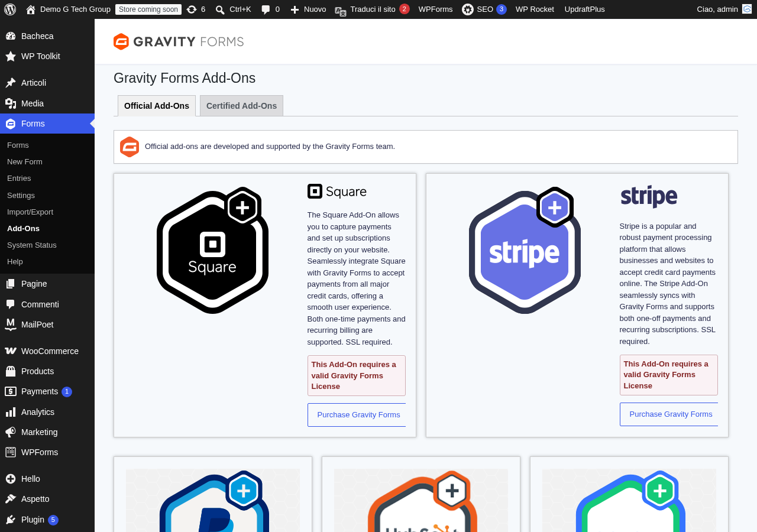Open Gravity Forms Settings submenu

coord(21,196)
